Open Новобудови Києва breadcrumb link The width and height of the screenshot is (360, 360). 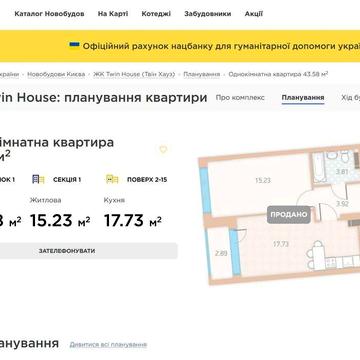point(56,74)
